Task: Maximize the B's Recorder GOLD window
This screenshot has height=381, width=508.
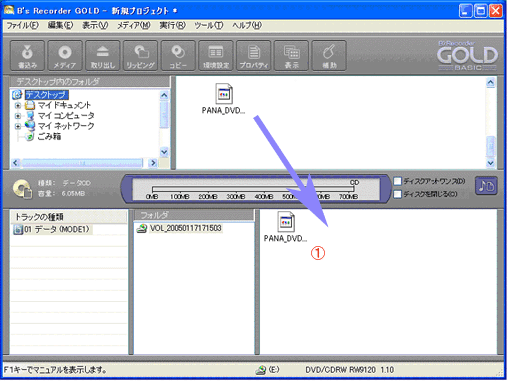Action: pos(481,11)
